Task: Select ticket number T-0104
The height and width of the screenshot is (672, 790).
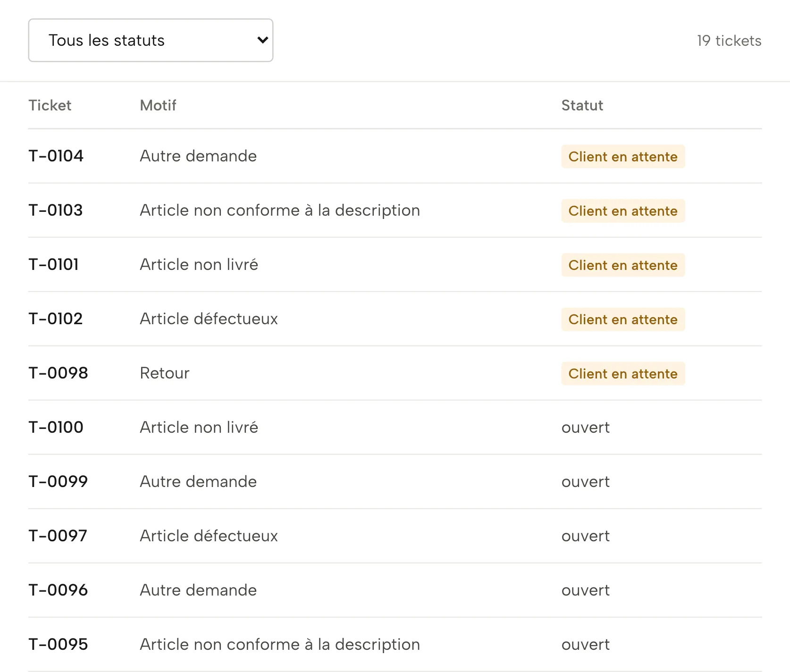Action: [56, 156]
